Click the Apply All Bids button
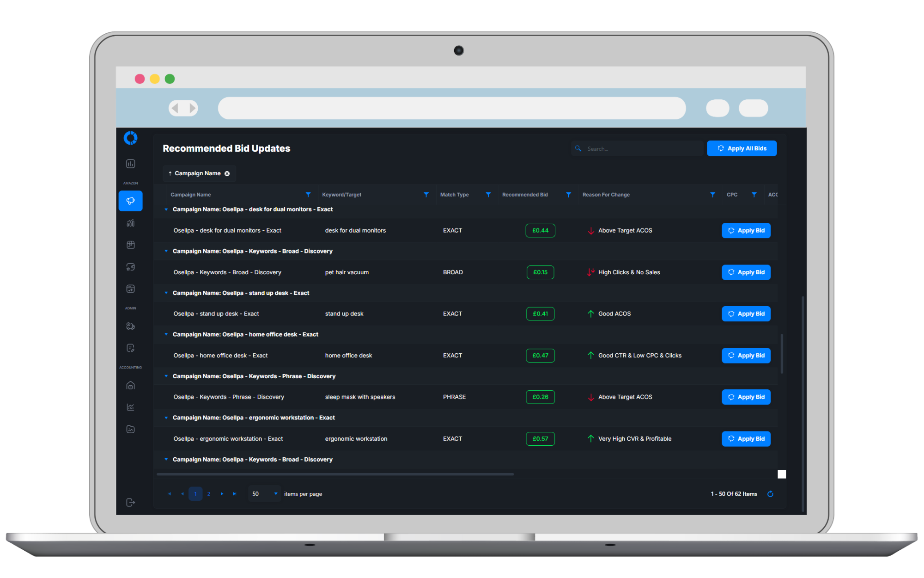This screenshot has width=924, height=578. (x=742, y=148)
